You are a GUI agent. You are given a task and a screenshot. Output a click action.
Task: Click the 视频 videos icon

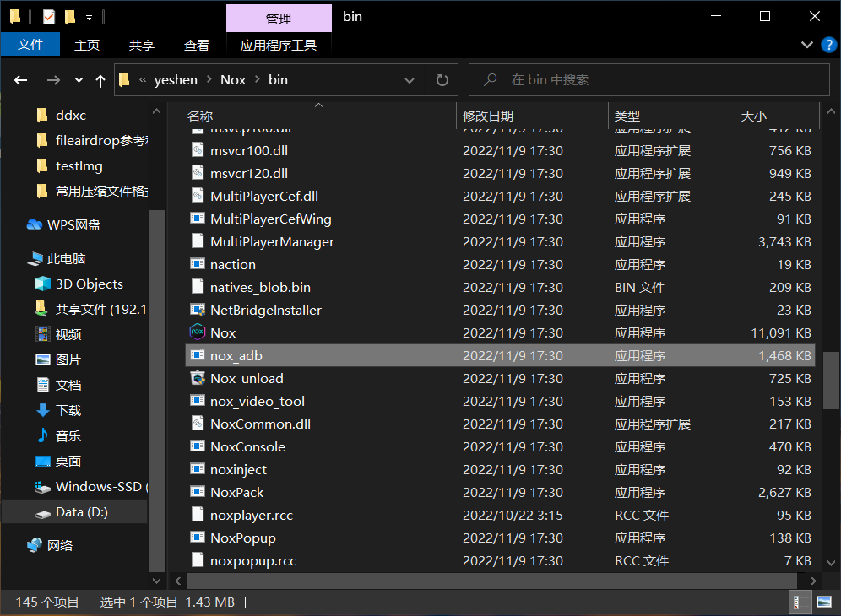42,334
